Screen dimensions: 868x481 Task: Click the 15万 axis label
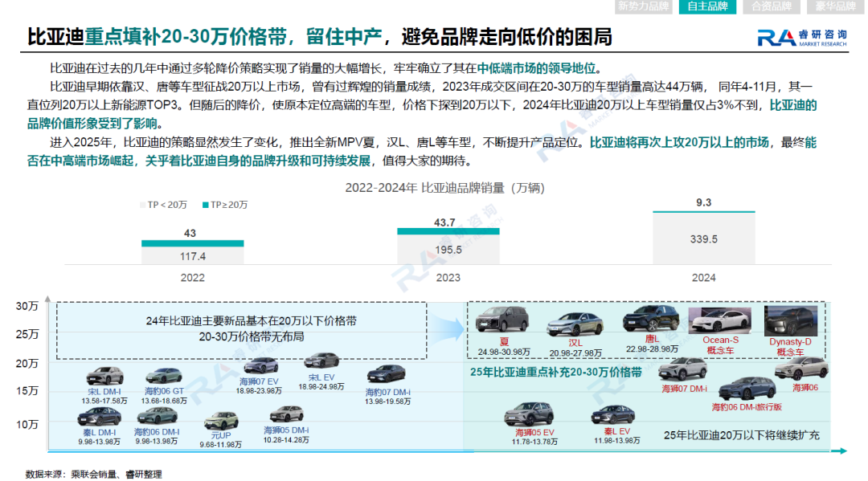coord(27,391)
